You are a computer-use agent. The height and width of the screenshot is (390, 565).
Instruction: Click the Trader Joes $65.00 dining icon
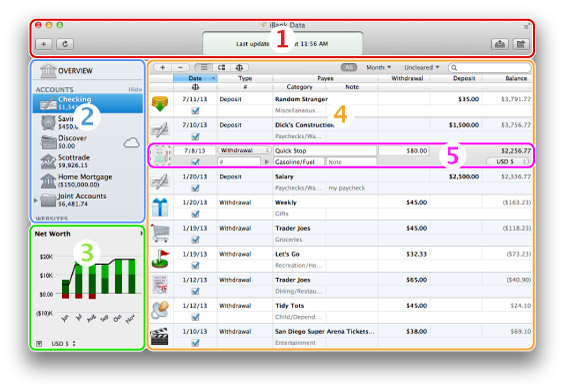pos(160,284)
